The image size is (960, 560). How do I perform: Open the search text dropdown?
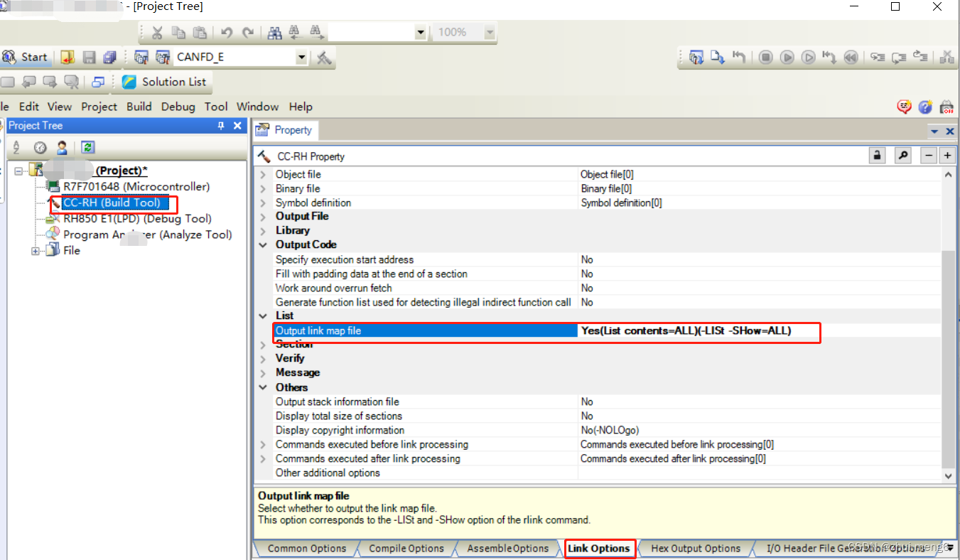(x=420, y=33)
